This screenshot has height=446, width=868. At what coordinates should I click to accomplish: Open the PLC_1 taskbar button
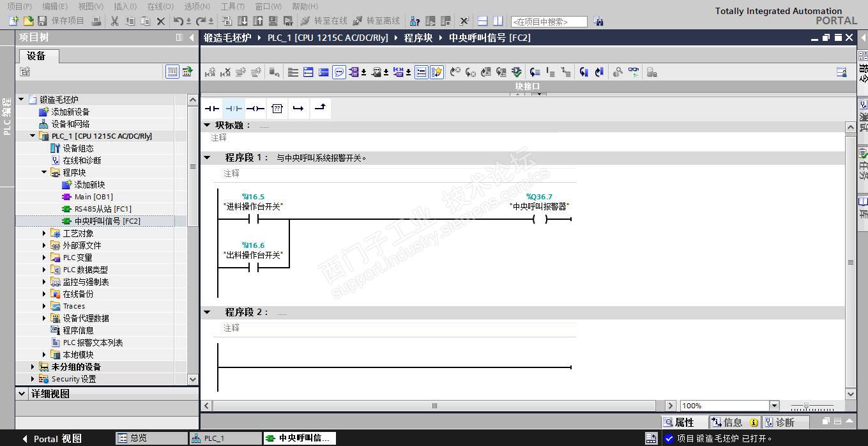coord(225,438)
